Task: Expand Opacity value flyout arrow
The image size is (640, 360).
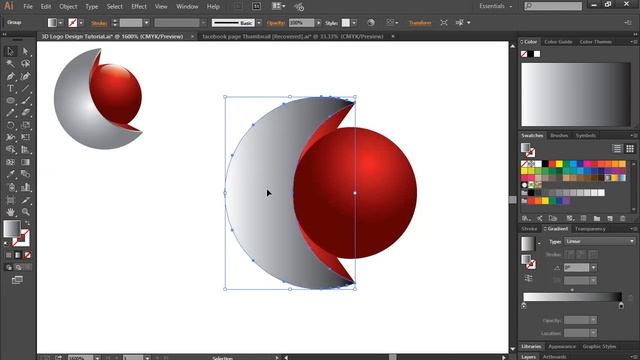Action: (318, 23)
